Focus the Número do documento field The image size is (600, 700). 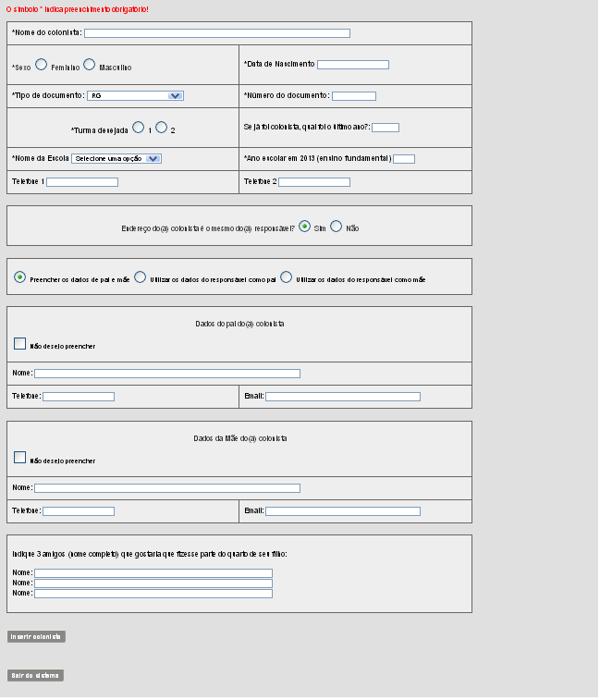coord(353,96)
